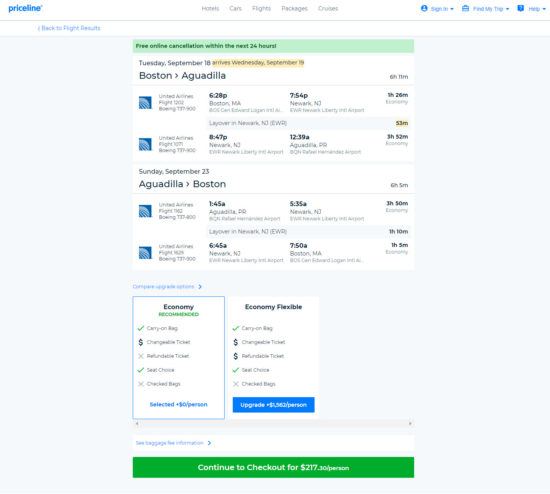Continue to Checkout for $217.30/person
This screenshot has height=494, width=550.
pyautogui.click(x=273, y=467)
